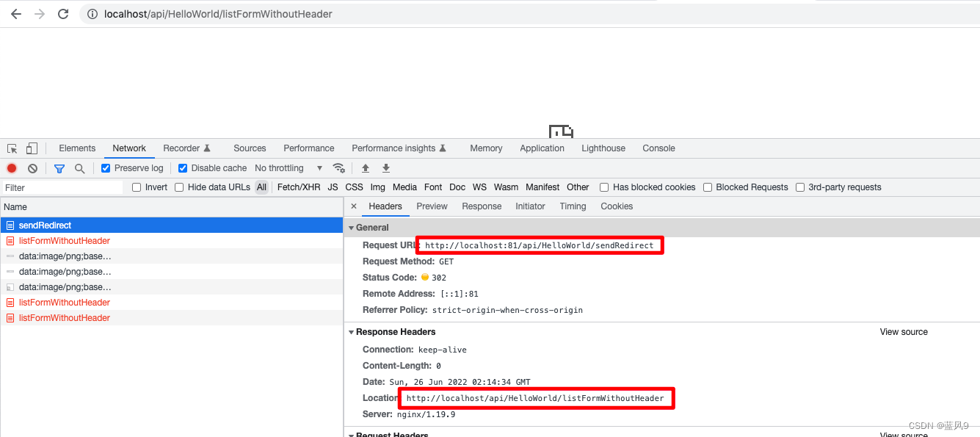Open the Timing detail tab
This screenshot has width=980, height=437.
point(573,206)
